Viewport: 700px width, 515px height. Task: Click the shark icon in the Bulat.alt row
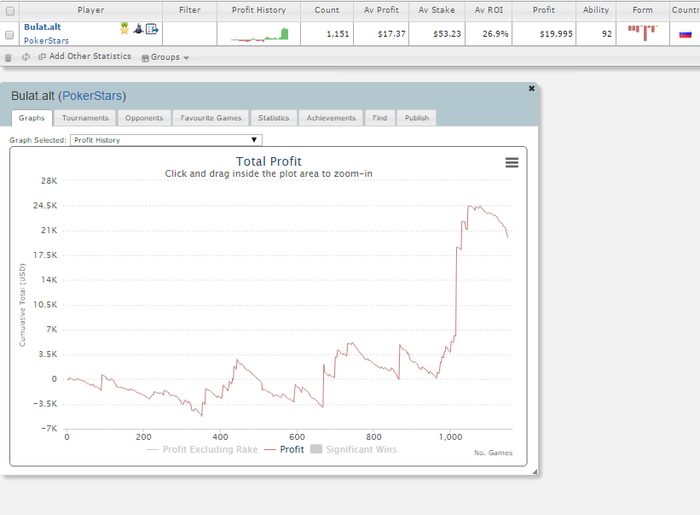138,29
